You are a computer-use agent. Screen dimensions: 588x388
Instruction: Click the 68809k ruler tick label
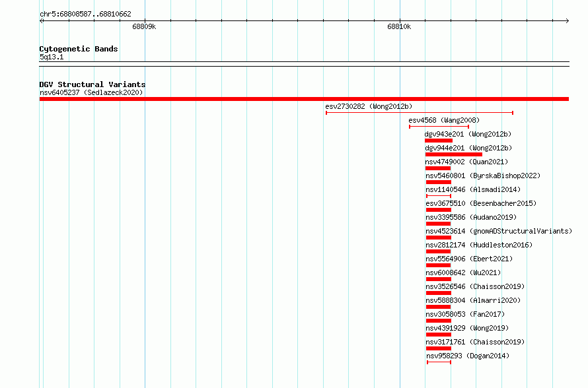click(x=144, y=26)
